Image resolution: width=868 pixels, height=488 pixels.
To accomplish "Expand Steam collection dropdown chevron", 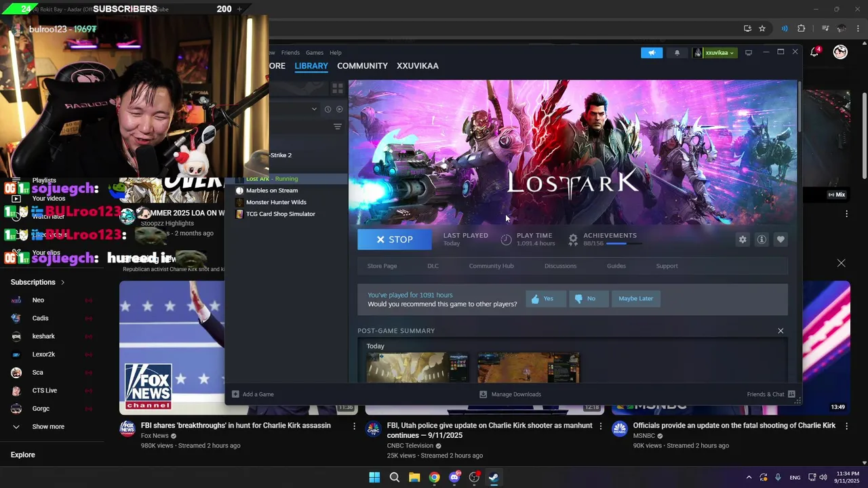I will point(314,109).
